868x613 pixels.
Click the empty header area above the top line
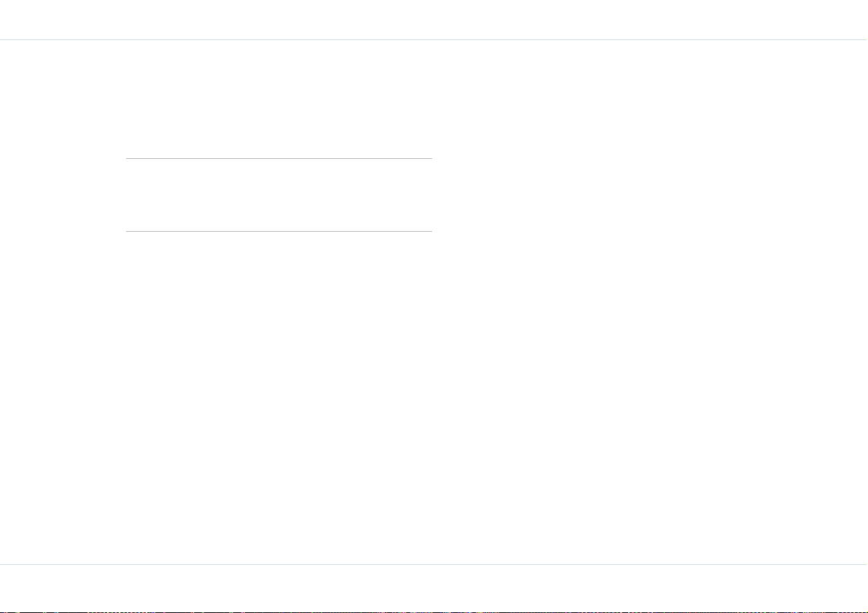click(x=434, y=20)
